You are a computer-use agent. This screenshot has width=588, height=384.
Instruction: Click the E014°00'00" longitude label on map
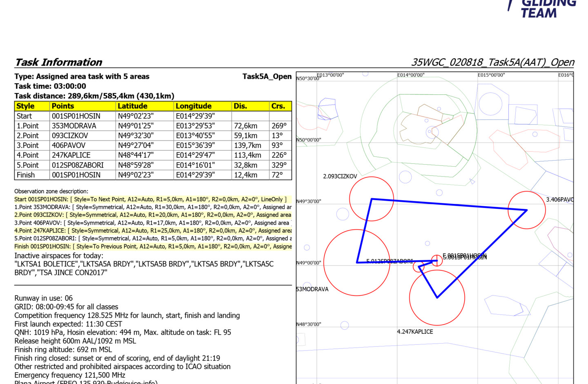(x=411, y=75)
